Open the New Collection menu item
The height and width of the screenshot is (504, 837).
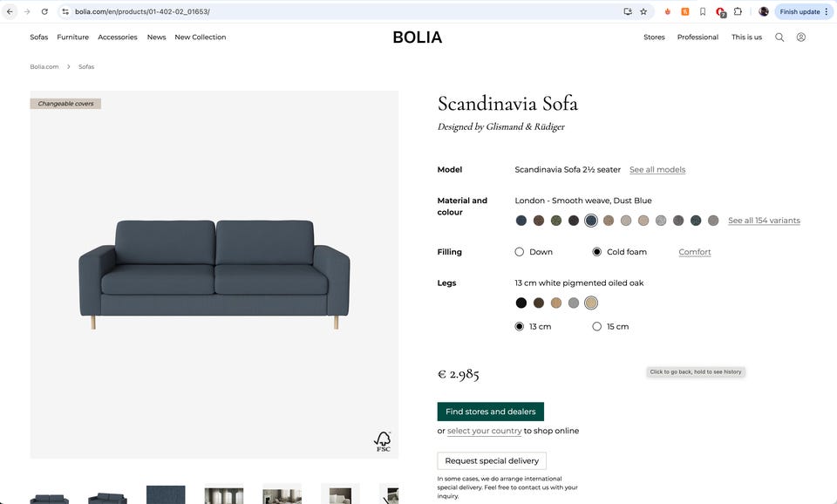[200, 37]
